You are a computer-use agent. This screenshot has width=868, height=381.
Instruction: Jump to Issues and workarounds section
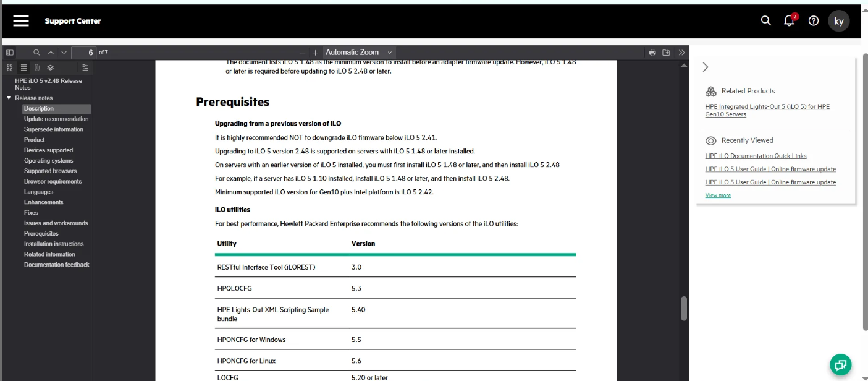[56, 223]
